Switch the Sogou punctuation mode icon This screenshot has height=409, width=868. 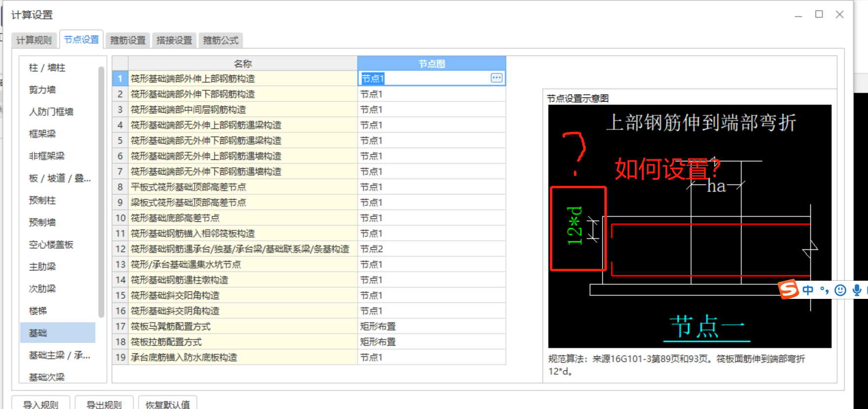pos(824,290)
